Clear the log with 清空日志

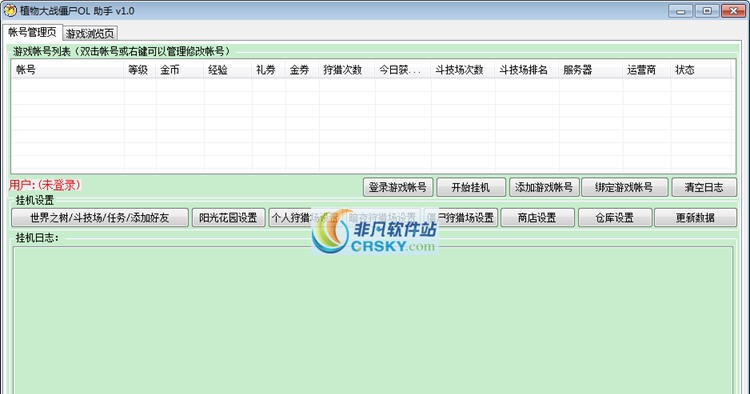point(704,187)
